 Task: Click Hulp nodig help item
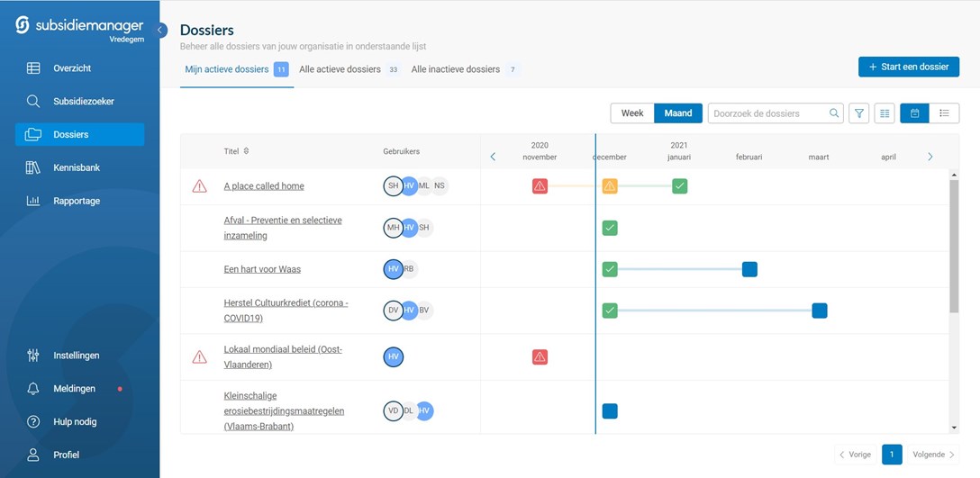click(x=75, y=422)
